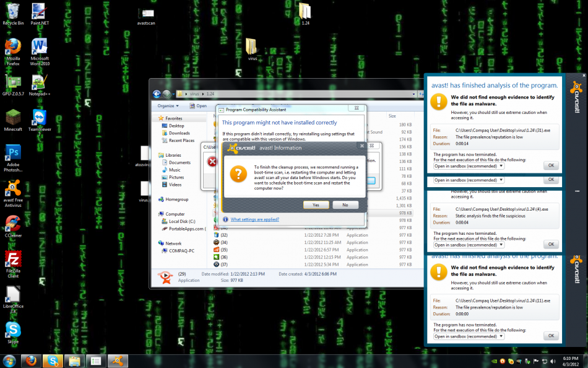Select the FileZilla Client desktop icon
Screen dimensions: 588x368
tap(13, 265)
